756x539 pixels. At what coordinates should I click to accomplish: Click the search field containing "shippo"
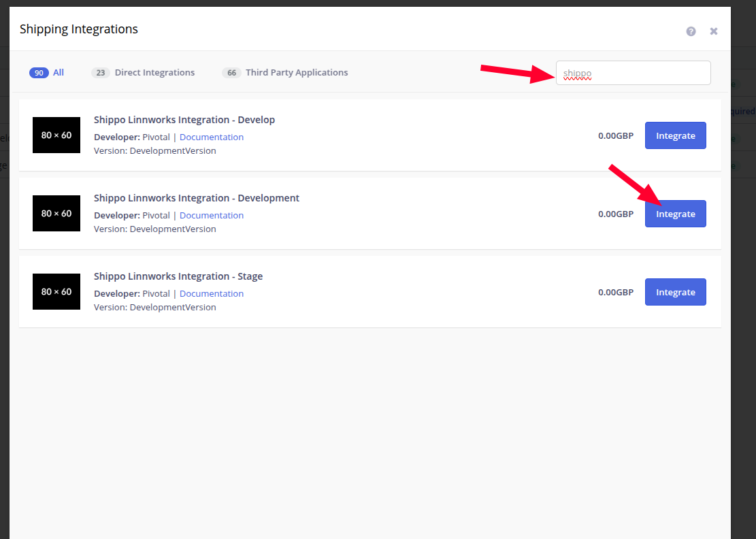click(633, 73)
